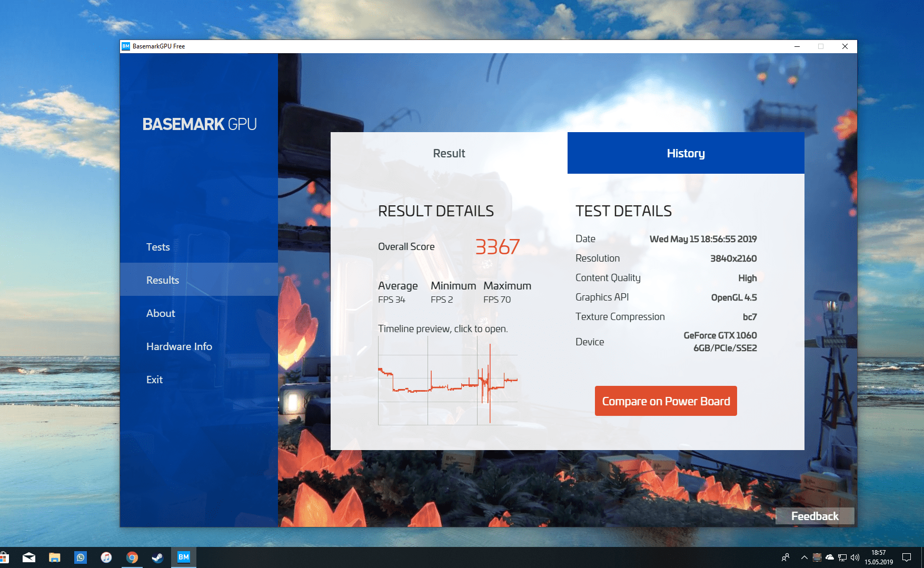
Task: Click the 'Maximum' label
Action: point(508,286)
